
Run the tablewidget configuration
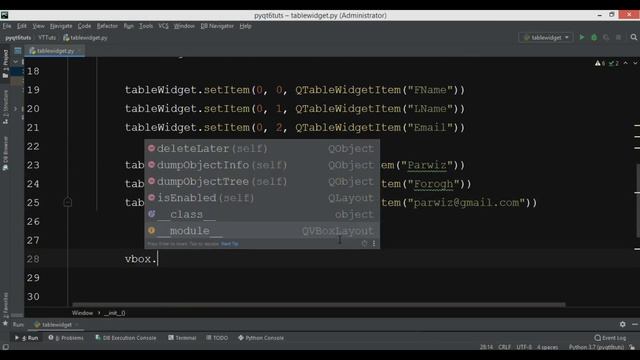click(582, 37)
